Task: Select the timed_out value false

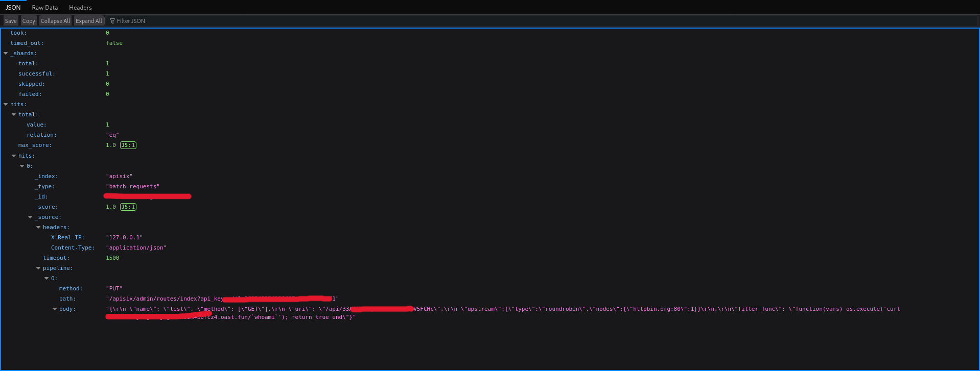Action: click(114, 43)
